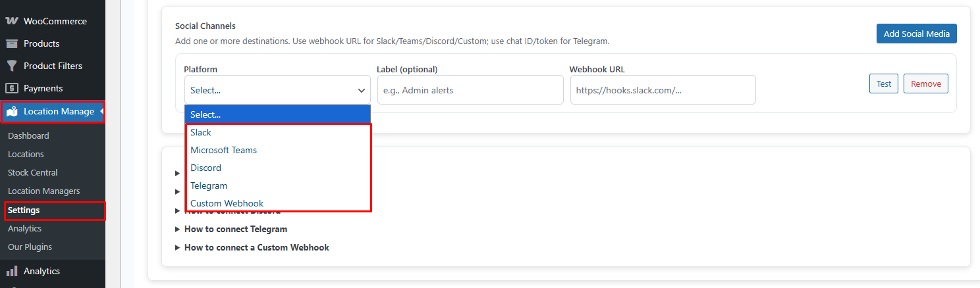Go to the Dashboard submenu item
The width and height of the screenshot is (980, 288).
(x=28, y=135)
